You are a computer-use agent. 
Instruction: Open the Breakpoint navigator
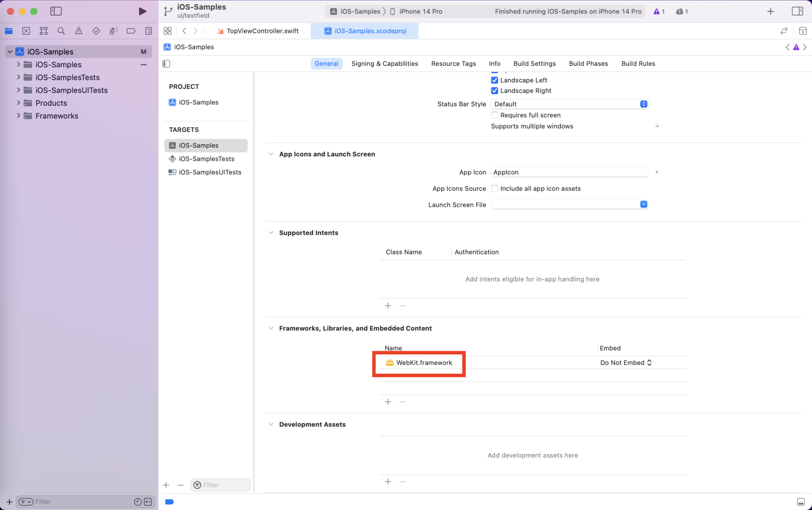coord(131,31)
